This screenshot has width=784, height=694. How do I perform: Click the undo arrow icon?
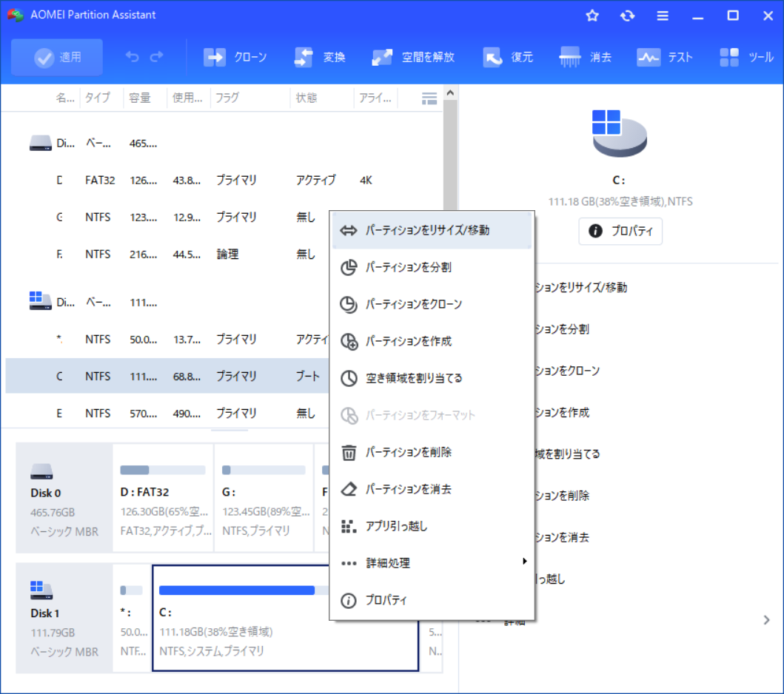132,57
